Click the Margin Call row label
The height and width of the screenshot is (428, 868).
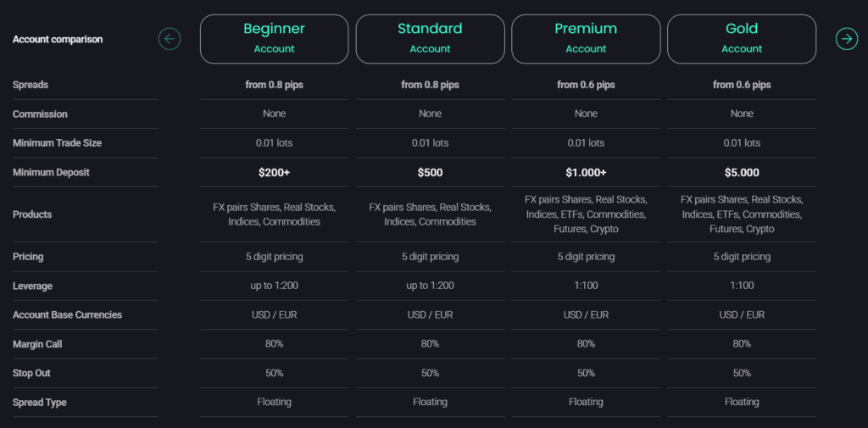point(37,344)
